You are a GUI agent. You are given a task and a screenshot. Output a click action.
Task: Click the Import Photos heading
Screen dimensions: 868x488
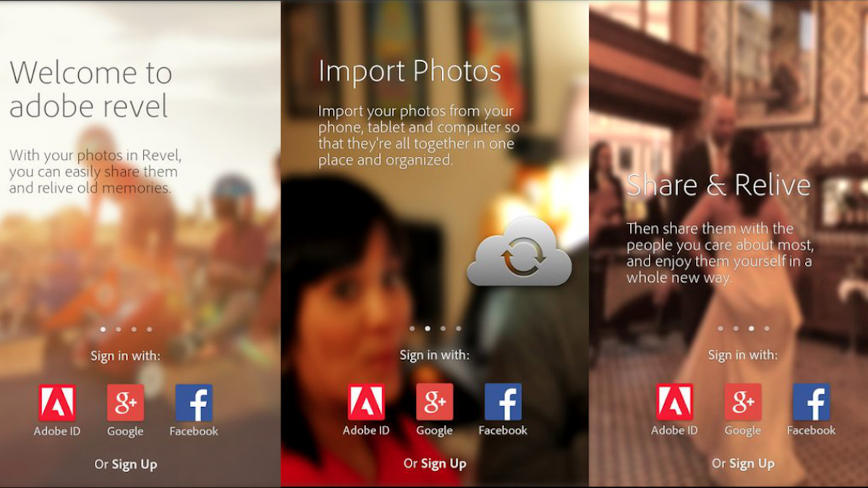coord(409,72)
